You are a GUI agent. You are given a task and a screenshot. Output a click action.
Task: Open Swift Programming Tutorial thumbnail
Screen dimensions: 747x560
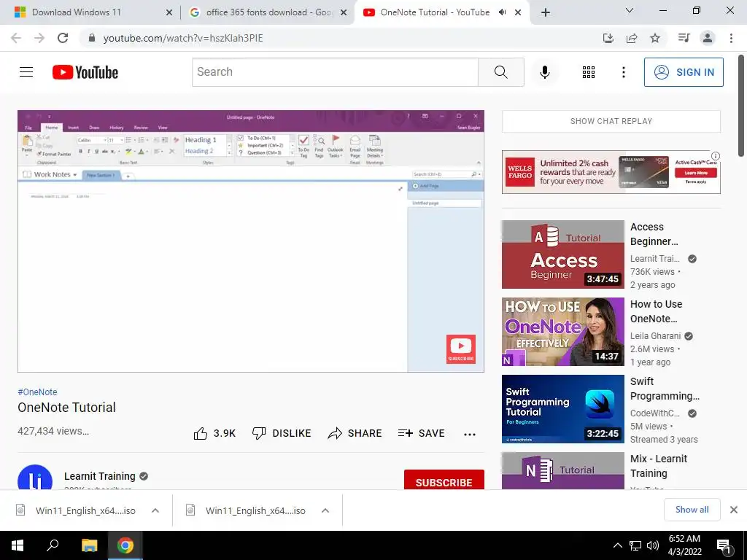click(562, 409)
